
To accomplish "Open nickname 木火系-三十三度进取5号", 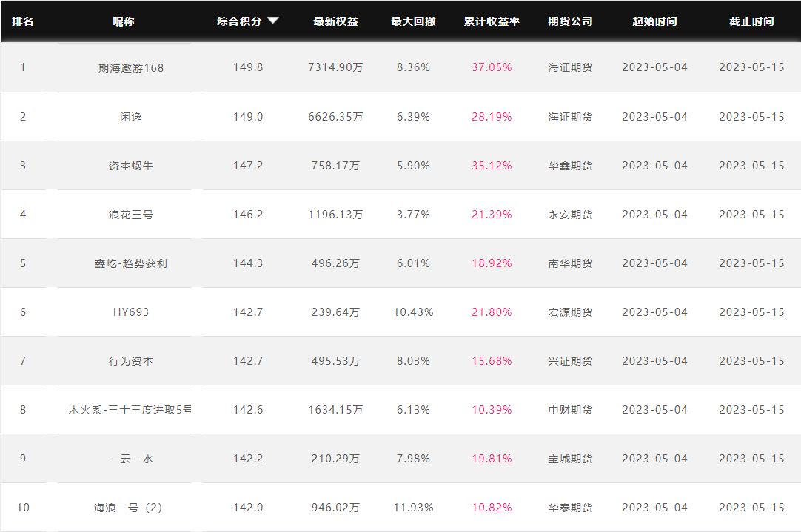I will (130, 410).
